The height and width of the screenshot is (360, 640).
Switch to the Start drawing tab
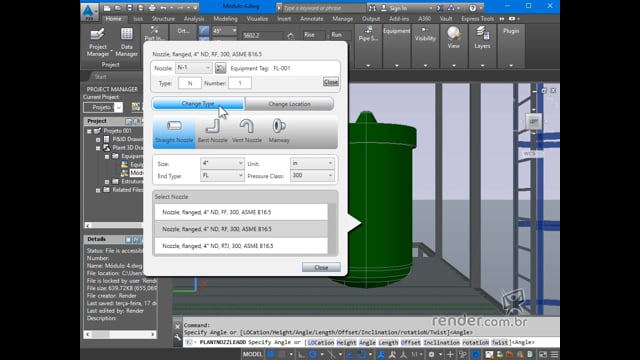coord(100,77)
